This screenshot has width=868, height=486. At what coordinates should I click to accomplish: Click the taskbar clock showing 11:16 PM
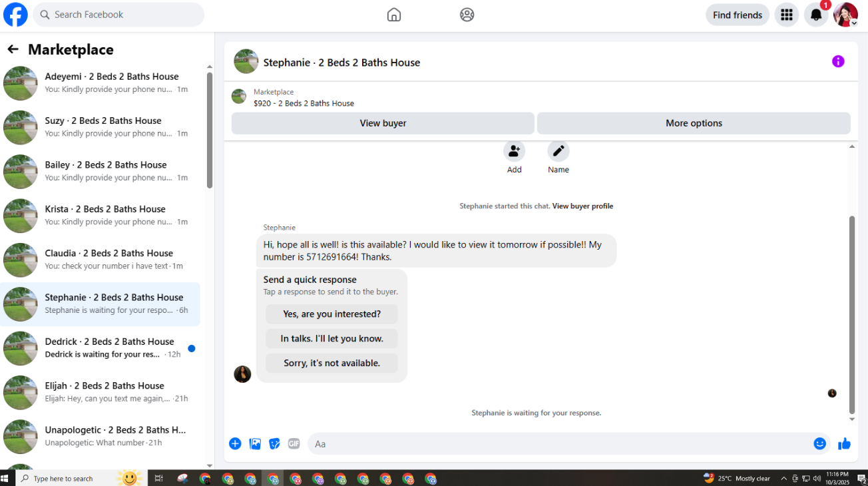point(837,478)
